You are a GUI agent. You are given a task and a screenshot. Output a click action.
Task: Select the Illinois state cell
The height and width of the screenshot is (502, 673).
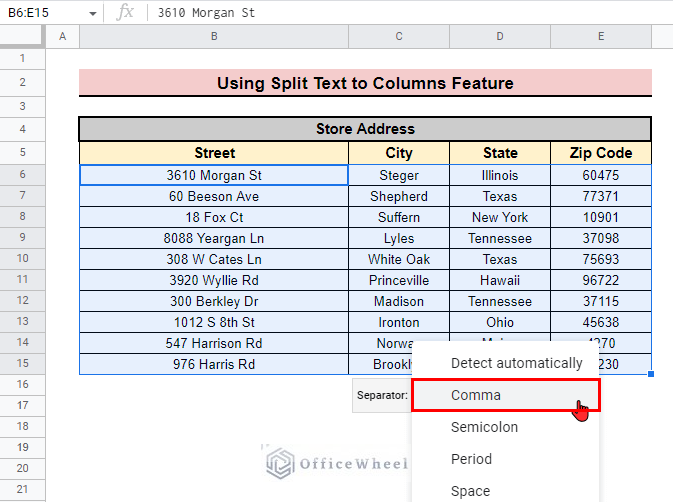(x=500, y=175)
